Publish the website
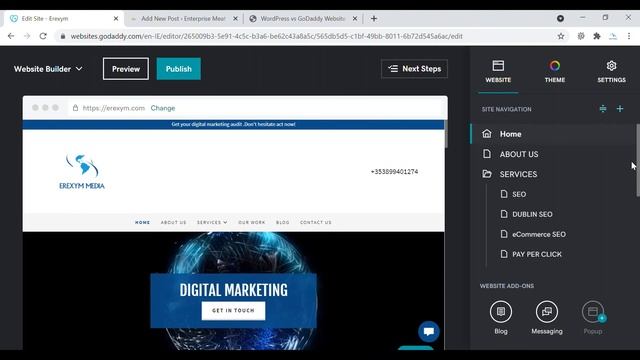The height and width of the screenshot is (360, 640). pyautogui.click(x=178, y=69)
